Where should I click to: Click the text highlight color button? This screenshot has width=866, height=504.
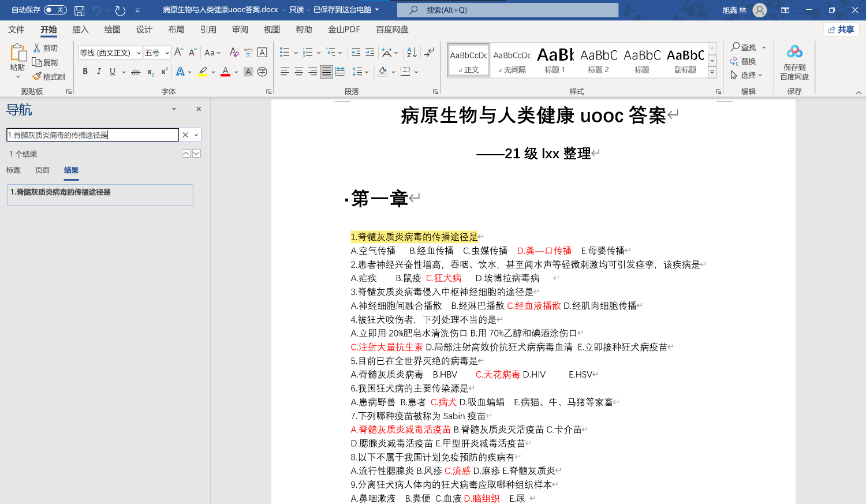point(203,72)
